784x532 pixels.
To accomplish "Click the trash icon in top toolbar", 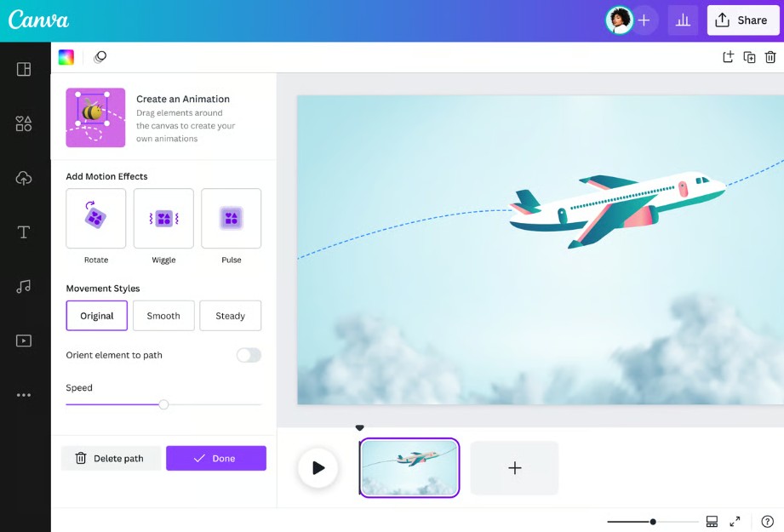I will [770, 57].
